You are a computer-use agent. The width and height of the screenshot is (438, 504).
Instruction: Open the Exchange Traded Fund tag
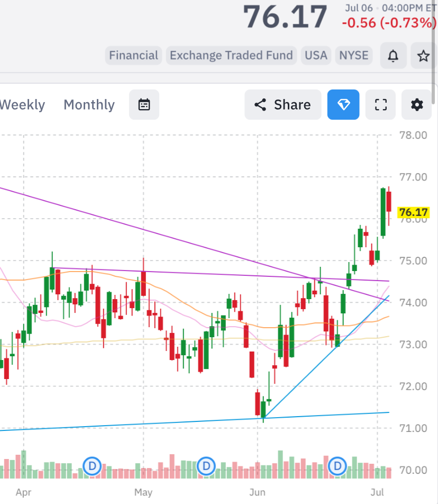tap(231, 55)
